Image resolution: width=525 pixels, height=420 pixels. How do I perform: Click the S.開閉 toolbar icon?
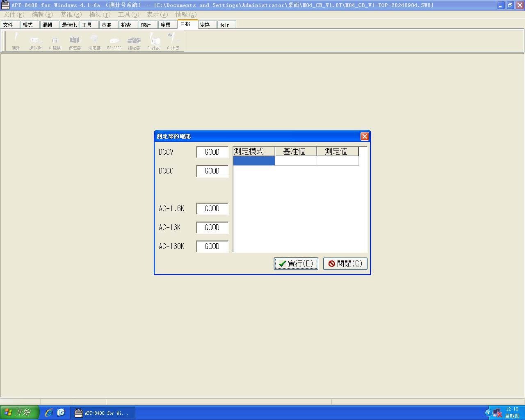click(x=55, y=41)
